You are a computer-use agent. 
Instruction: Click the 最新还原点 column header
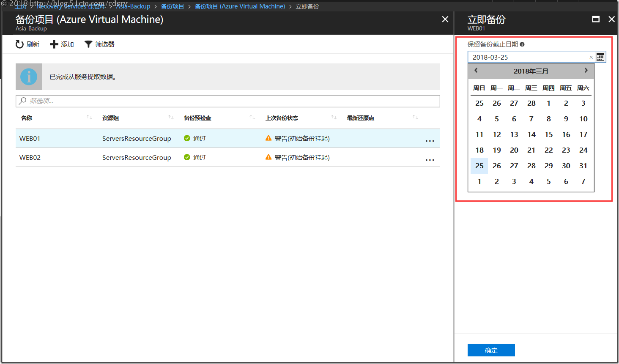pyautogui.click(x=361, y=118)
